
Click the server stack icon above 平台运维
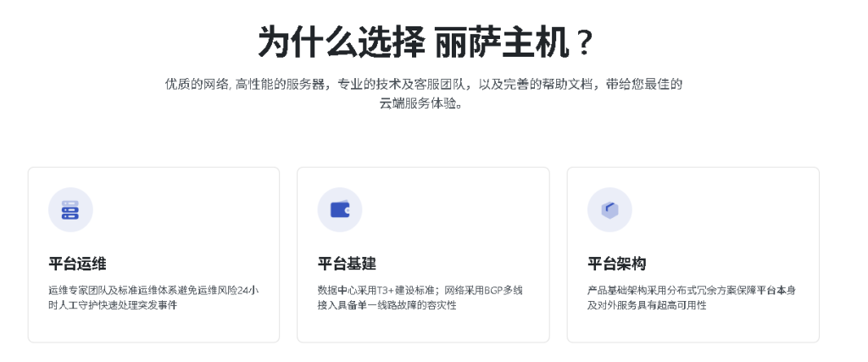[x=70, y=209]
